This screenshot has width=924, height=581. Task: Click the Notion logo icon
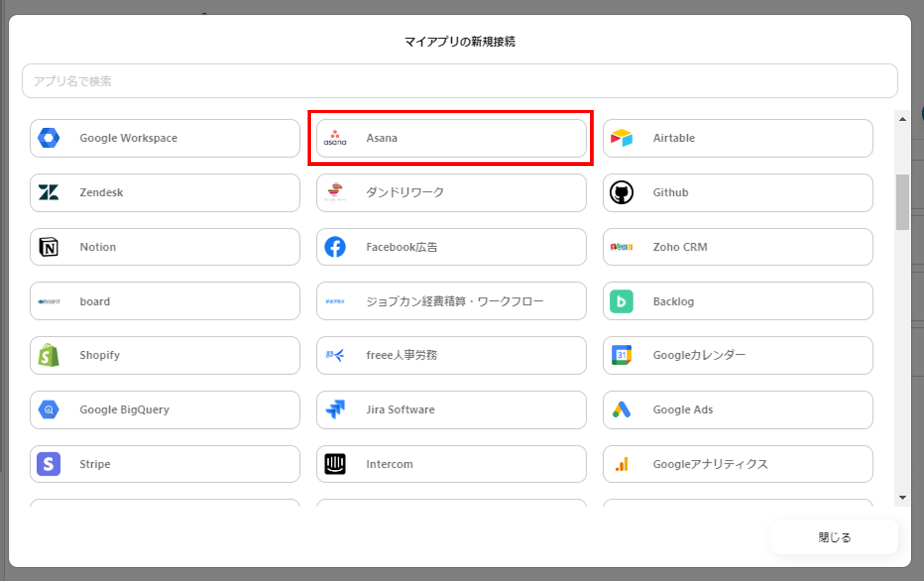(49, 247)
